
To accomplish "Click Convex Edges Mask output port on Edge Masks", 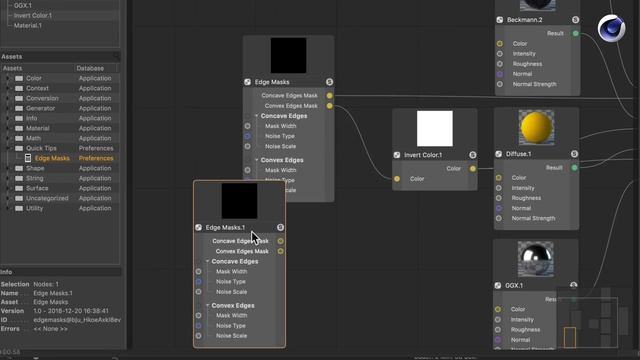I will pos(329,106).
